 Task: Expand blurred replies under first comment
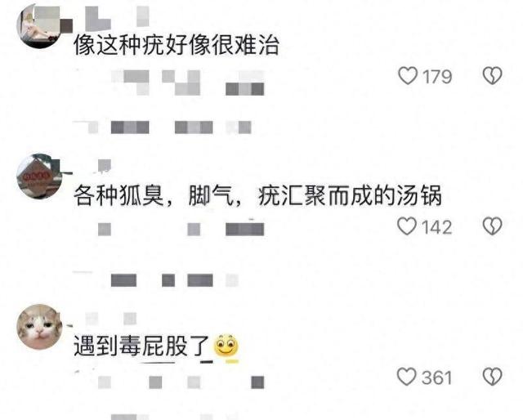tap(162, 127)
